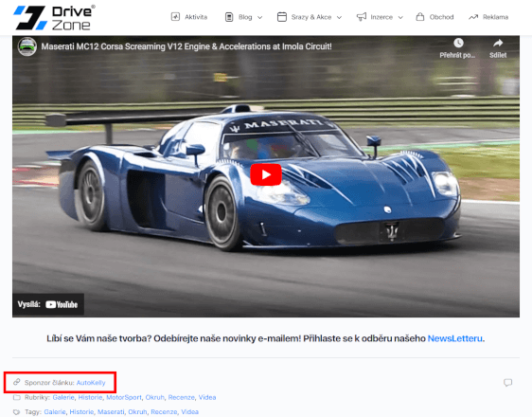This screenshot has width=532, height=417.
Task: Open the MotorSport category link
Action: pos(124,397)
